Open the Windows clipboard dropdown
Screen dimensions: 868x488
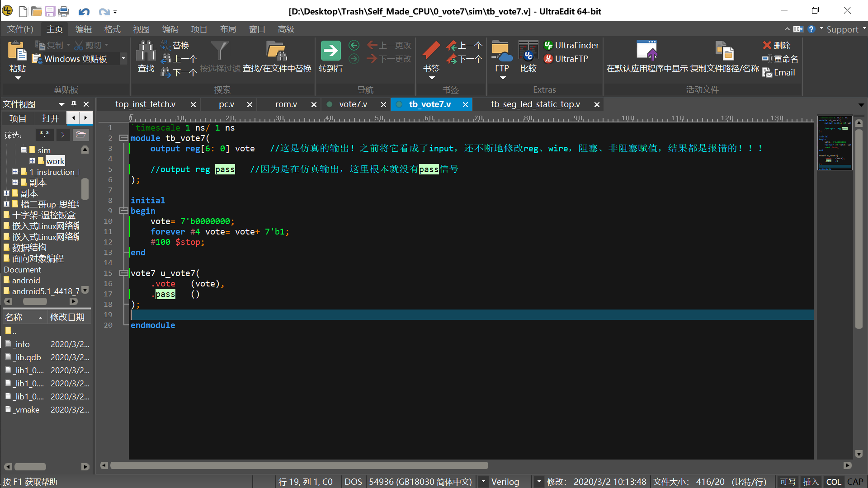(x=123, y=59)
